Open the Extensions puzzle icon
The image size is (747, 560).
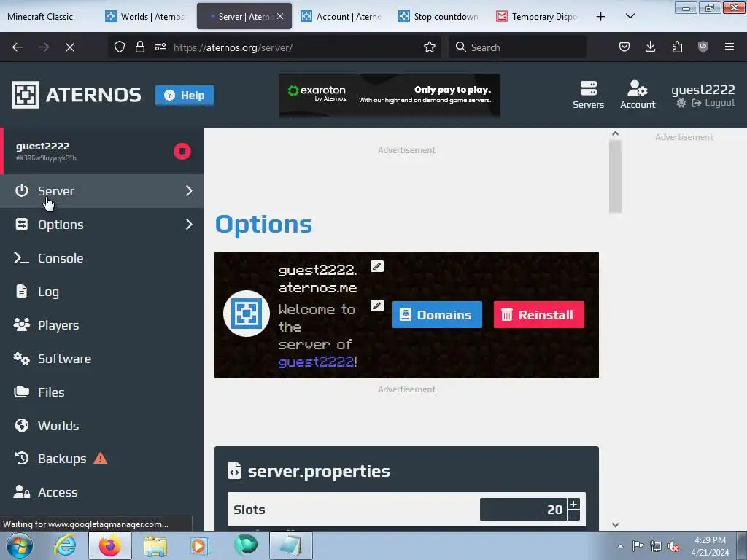(677, 47)
